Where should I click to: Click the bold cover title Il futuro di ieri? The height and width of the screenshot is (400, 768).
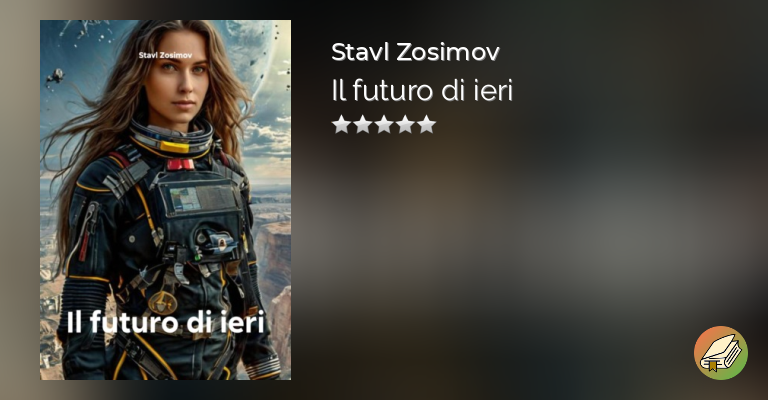(166, 323)
